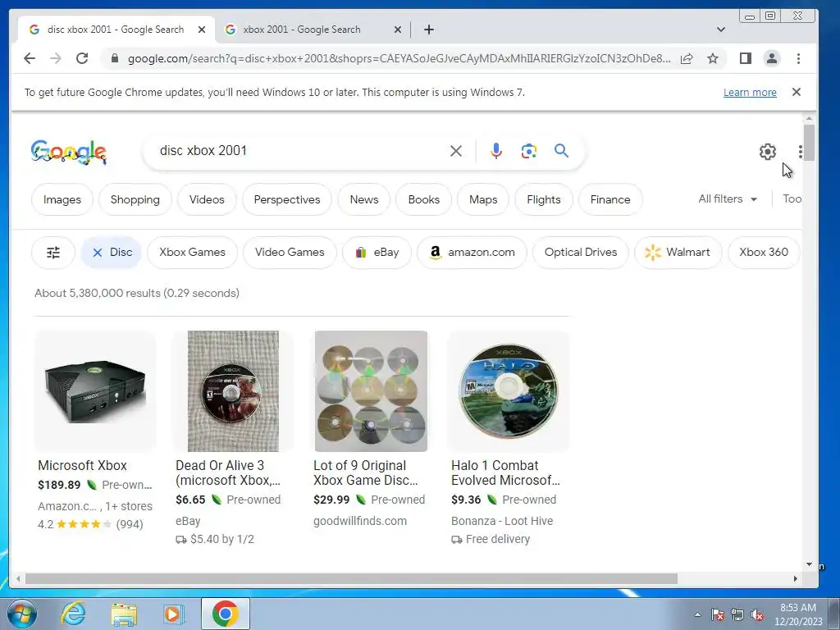This screenshot has width=840, height=630.
Task: Click the forward navigation arrow
Action: [x=56, y=58]
